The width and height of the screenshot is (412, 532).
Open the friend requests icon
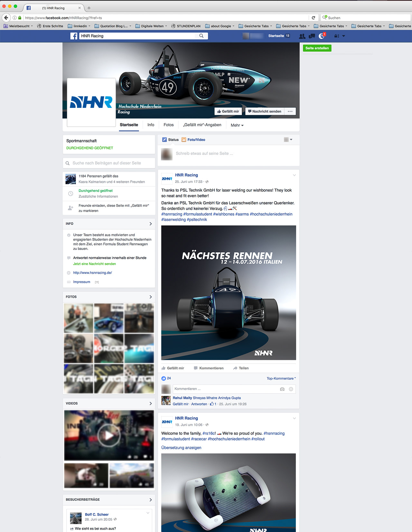tap(302, 36)
